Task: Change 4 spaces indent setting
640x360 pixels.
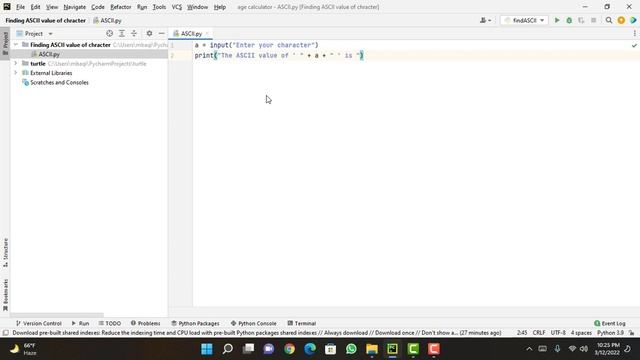Action: point(581,333)
